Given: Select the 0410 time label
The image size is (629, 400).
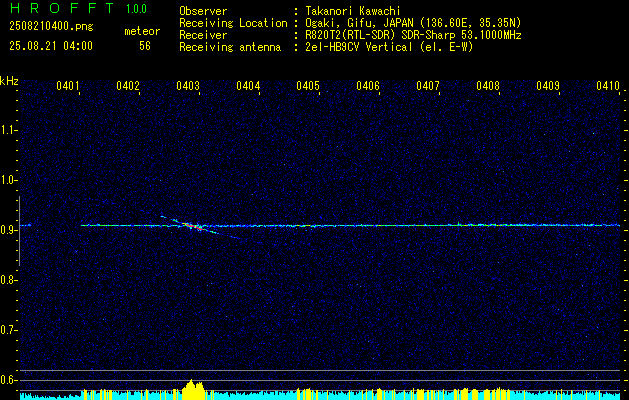Looking at the screenshot, I should click(608, 86).
